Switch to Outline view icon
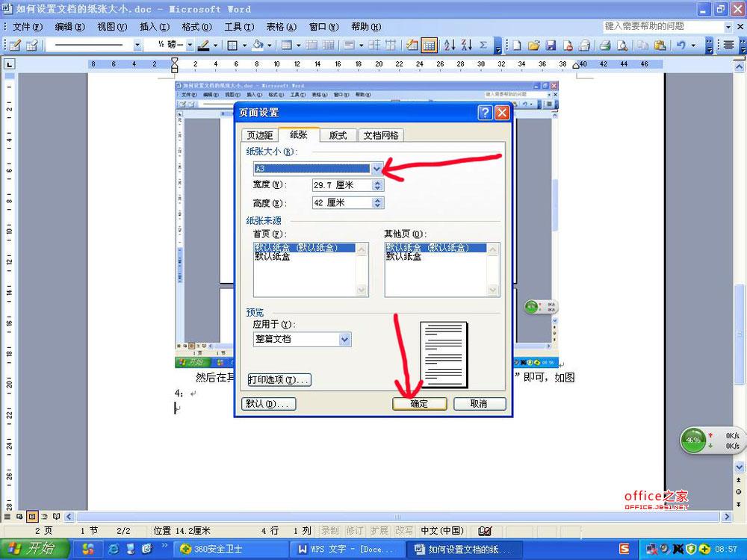 [44, 517]
